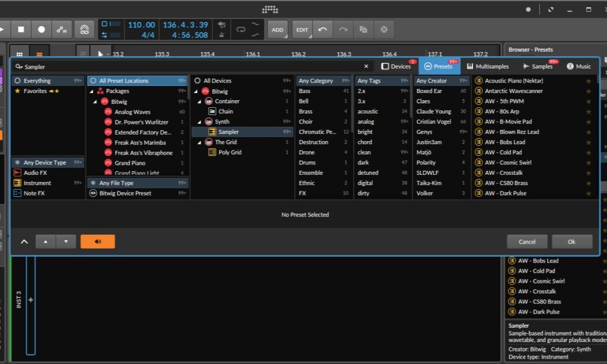
Task: Toggle the arranger loop icon
Action: [x=241, y=30]
